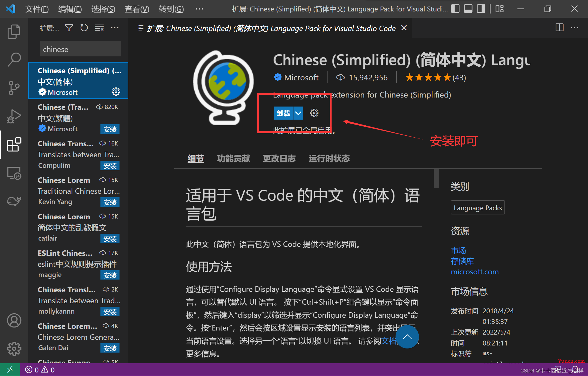Viewport: 588px width, 376px height.
Task: Toggle bottom panel visibility
Action: coord(468,9)
